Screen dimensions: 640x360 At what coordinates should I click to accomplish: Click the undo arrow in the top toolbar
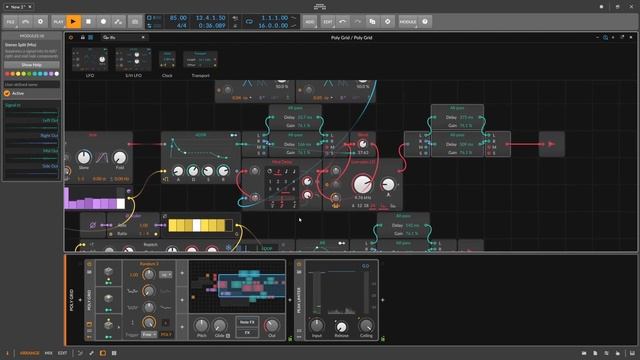point(342,22)
